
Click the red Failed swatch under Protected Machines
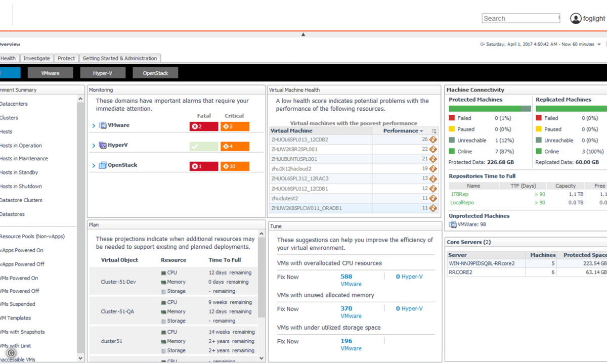pos(452,118)
